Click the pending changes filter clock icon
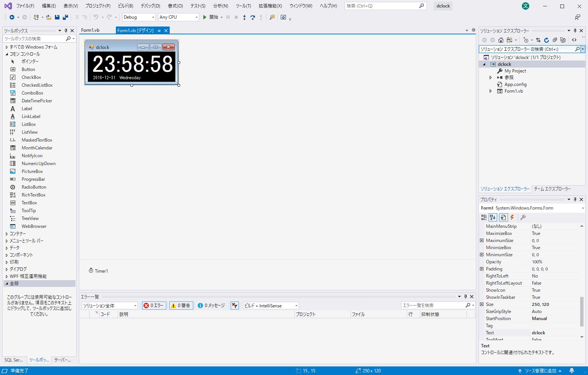 coord(526,40)
